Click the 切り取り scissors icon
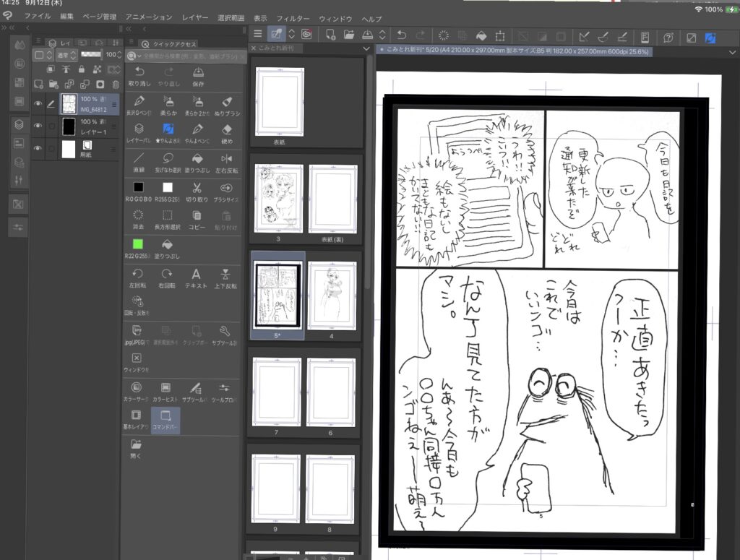 click(x=196, y=187)
